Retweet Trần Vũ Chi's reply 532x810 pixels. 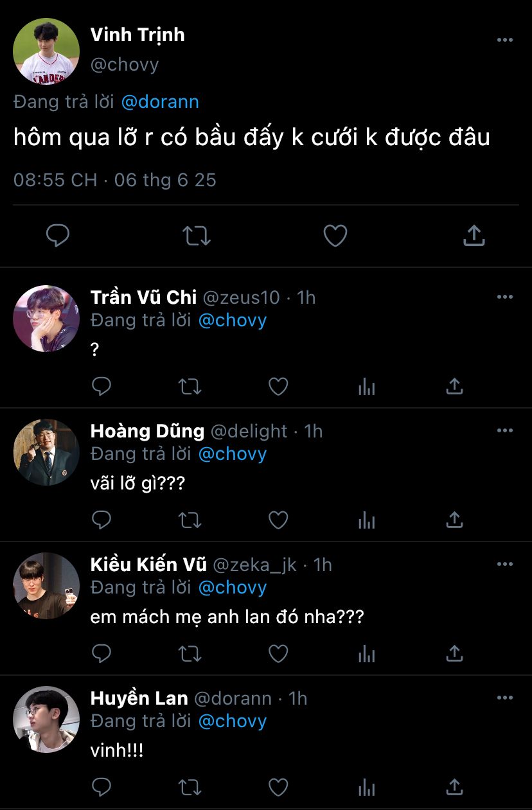[190, 386]
